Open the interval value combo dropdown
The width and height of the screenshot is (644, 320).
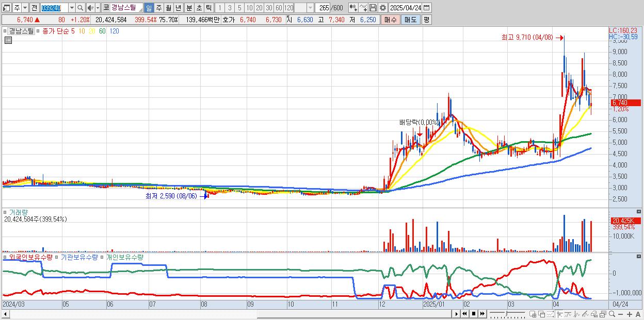pos(310,8)
